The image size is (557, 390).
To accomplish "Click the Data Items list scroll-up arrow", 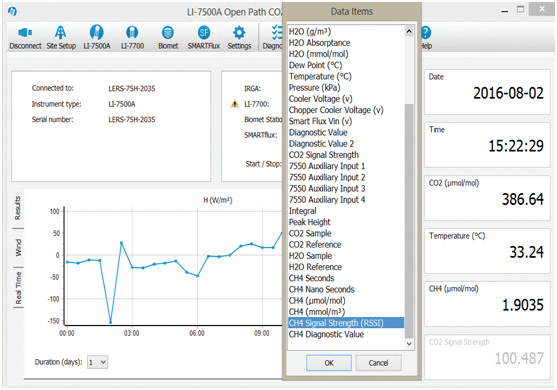I will pos(409,31).
